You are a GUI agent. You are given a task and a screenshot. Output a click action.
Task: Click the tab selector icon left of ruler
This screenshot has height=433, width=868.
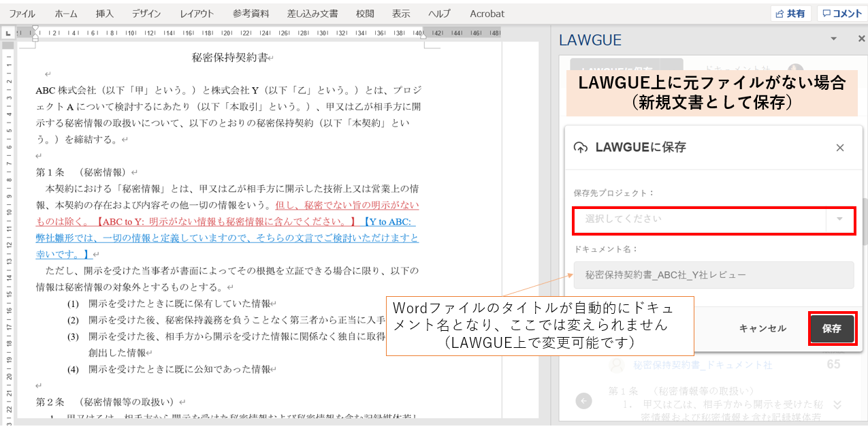(7, 33)
